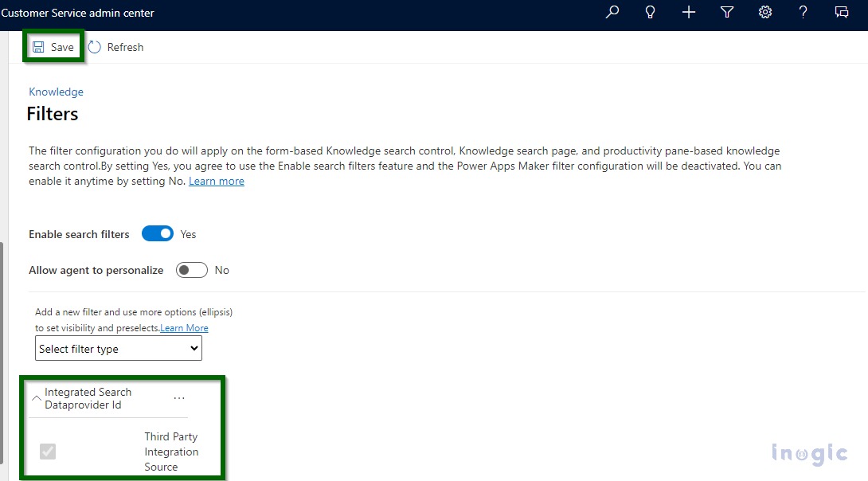The image size is (868, 481).
Task: Open the help question mark icon
Action: tap(803, 12)
